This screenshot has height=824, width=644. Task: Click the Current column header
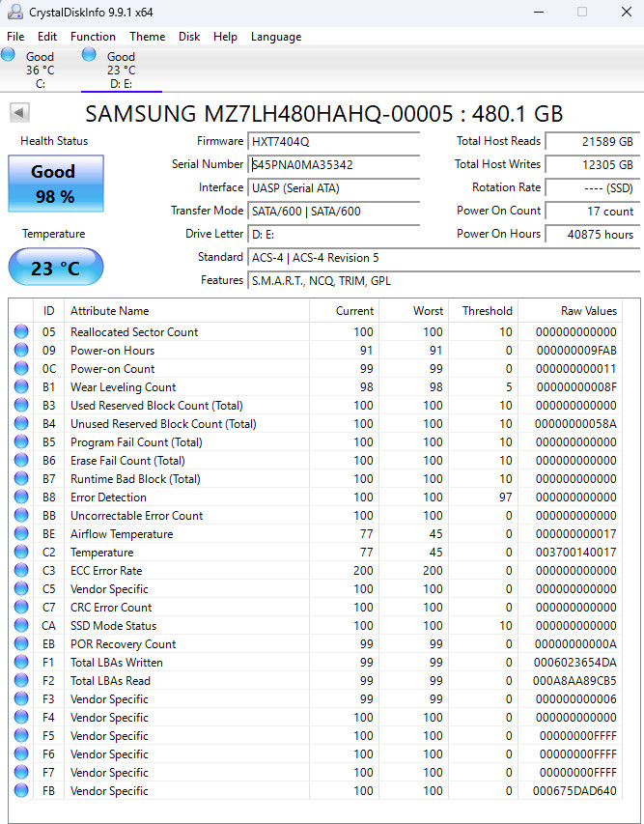point(345,311)
